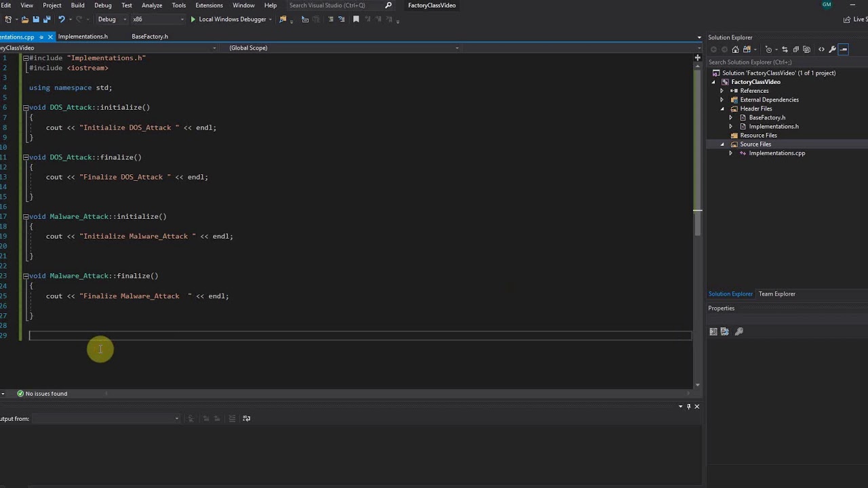Screen dimensions: 868x488
Task: Toggle pin on Implementations.cpp tab
Action: click(41, 37)
